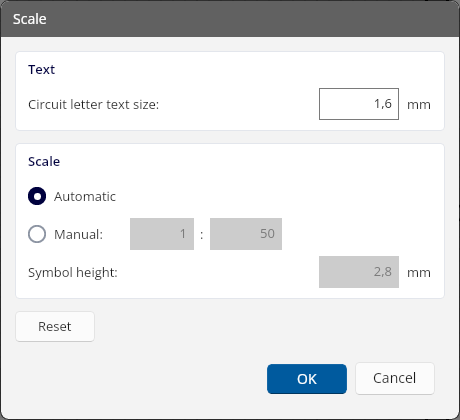Click the 'Circuit letter text size:' label
This screenshot has width=460, height=420.
point(94,105)
